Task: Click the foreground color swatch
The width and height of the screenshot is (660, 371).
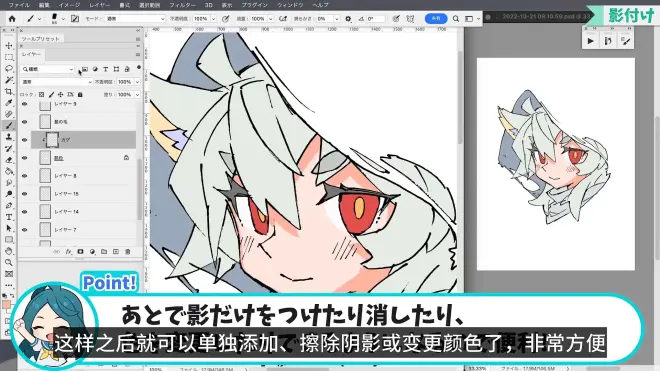Action: (6, 304)
